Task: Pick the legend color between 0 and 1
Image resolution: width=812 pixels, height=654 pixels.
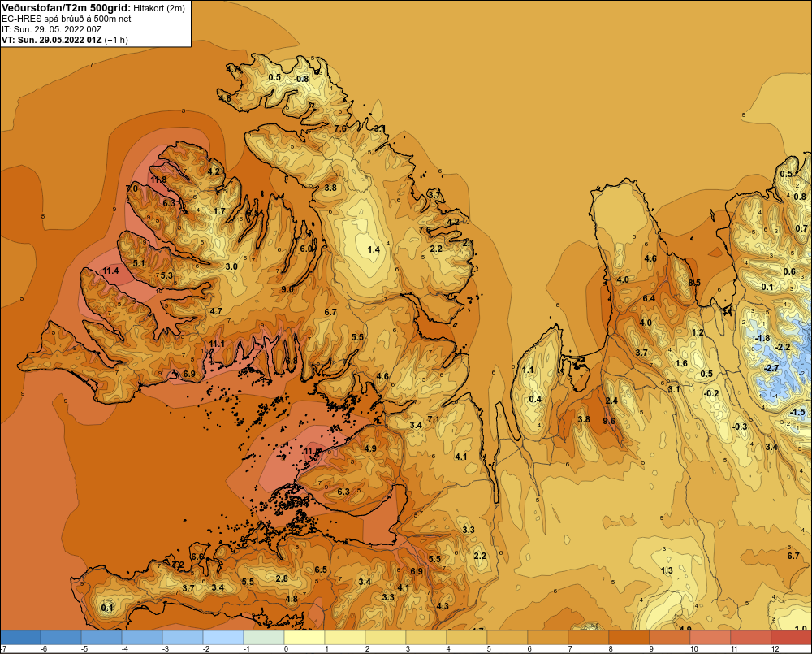Action: point(304,637)
